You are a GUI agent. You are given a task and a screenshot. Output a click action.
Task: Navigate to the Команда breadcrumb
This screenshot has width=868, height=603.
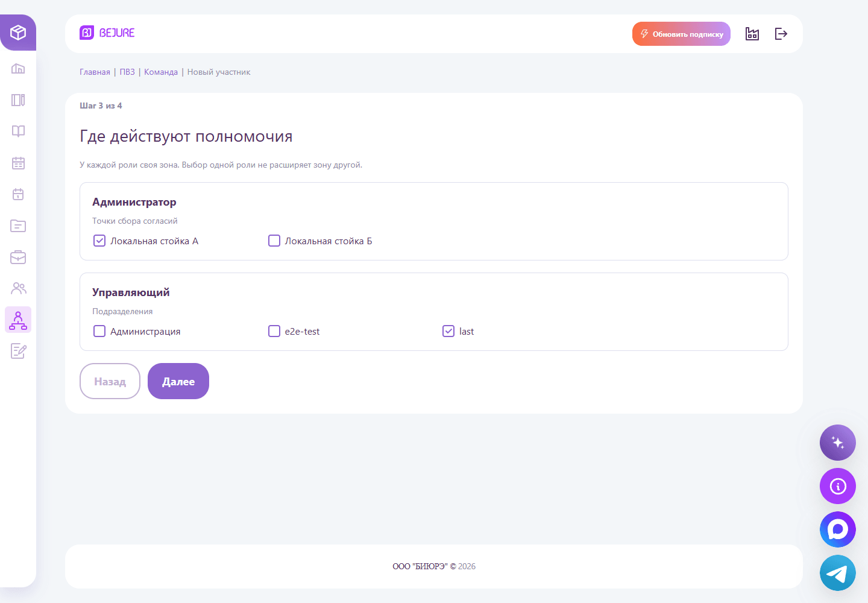click(x=161, y=72)
